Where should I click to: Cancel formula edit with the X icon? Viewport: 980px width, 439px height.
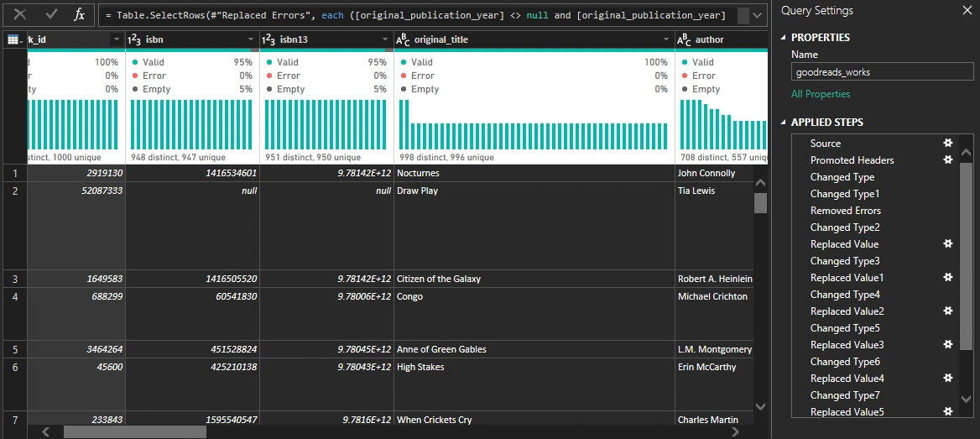coord(20,14)
